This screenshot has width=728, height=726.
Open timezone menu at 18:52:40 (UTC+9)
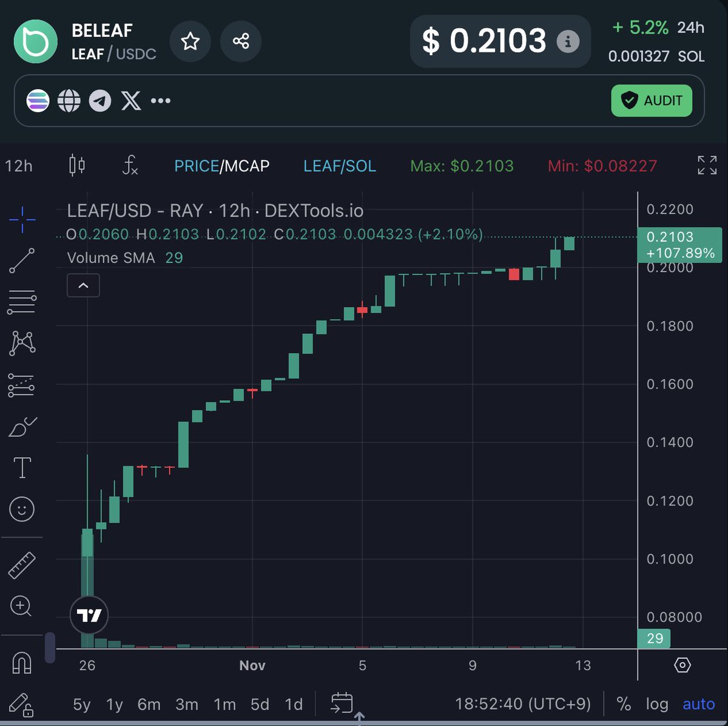tap(523, 704)
